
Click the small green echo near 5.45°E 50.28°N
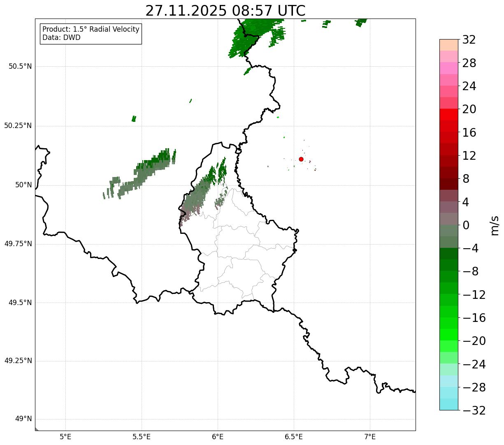pos(134,119)
